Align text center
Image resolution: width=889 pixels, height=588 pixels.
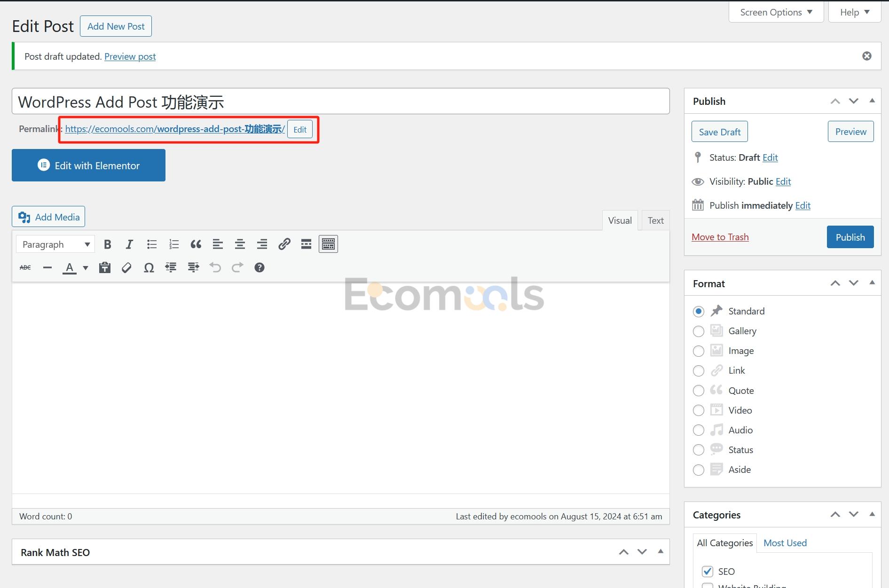tap(240, 244)
